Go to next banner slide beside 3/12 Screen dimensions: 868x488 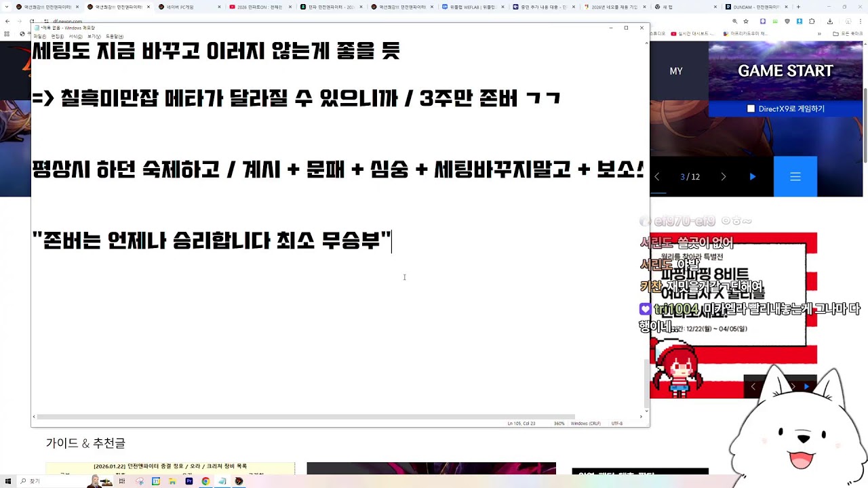(724, 176)
